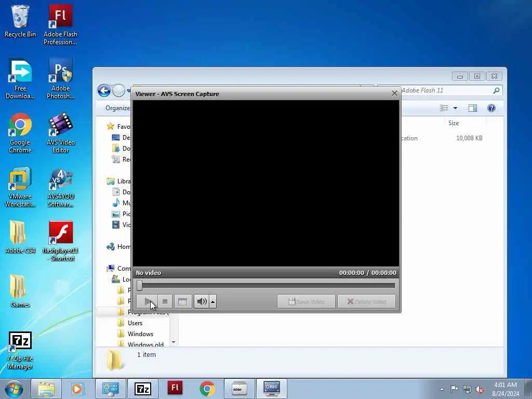
Task: Open the Recycle Bin desktop icon
Action: point(20,21)
